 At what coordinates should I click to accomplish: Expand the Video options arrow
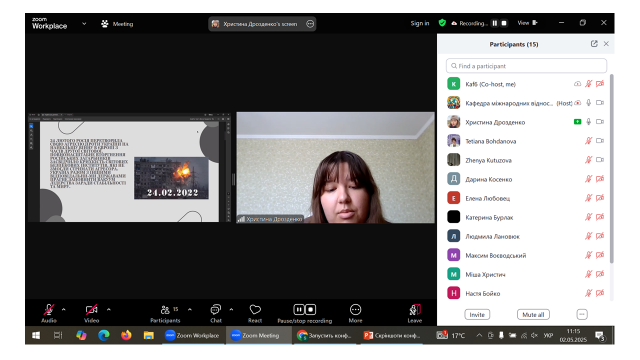click(109, 310)
